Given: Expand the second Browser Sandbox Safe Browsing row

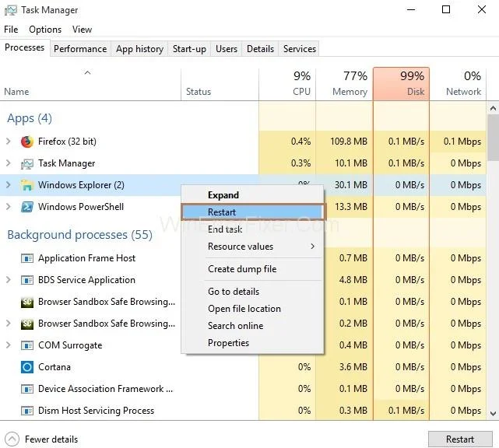Looking at the screenshot, I should click(9, 324).
